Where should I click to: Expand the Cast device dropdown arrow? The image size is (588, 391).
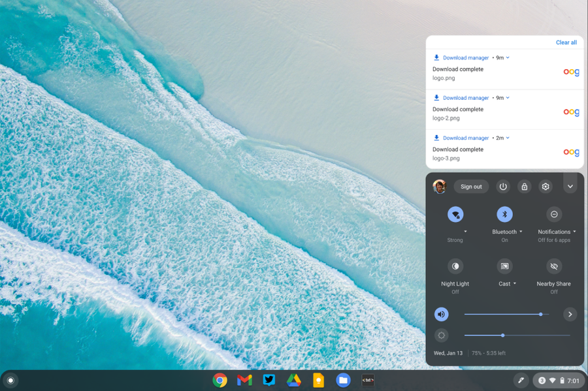coord(515,283)
